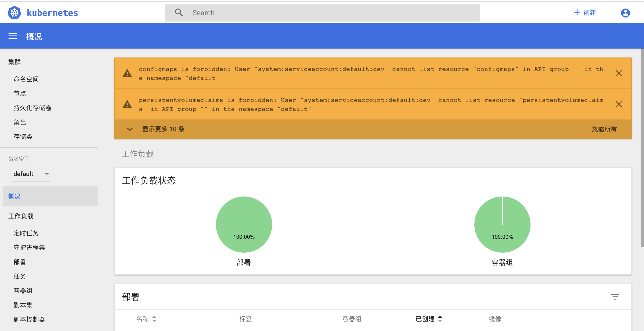The width and height of the screenshot is (644, 331).
Task: Open 命名空间 under cluster section
Action: coord(26,79)
